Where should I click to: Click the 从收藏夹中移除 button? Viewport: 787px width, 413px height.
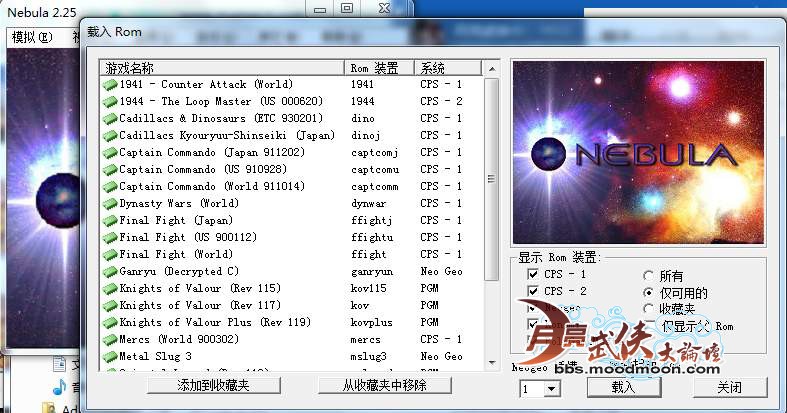[385, 385]
